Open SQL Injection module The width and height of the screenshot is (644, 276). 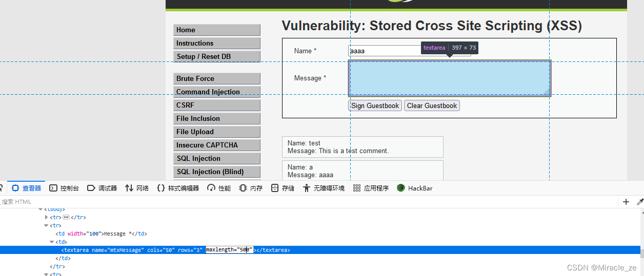[x=217, y=158]
